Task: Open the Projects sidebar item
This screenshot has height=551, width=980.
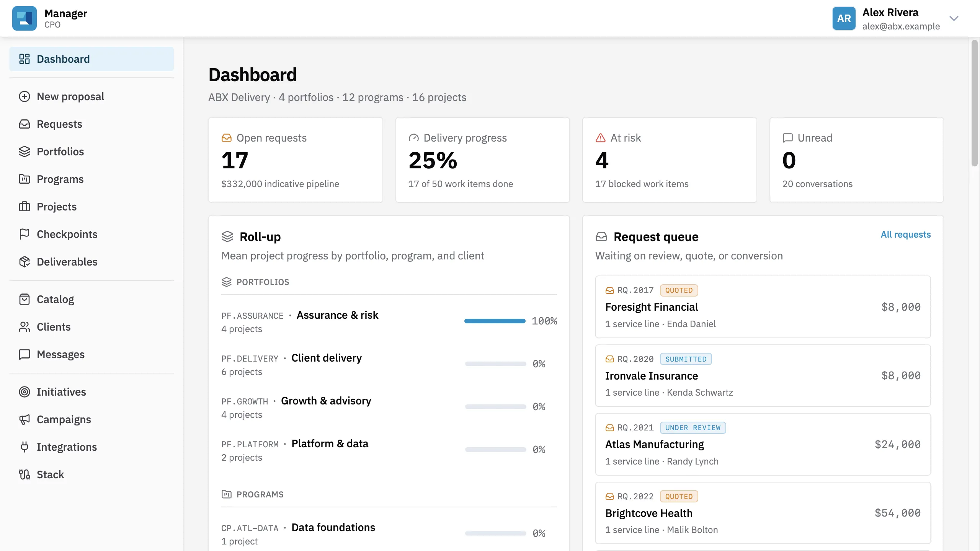Action: click(x=91, y=207)
